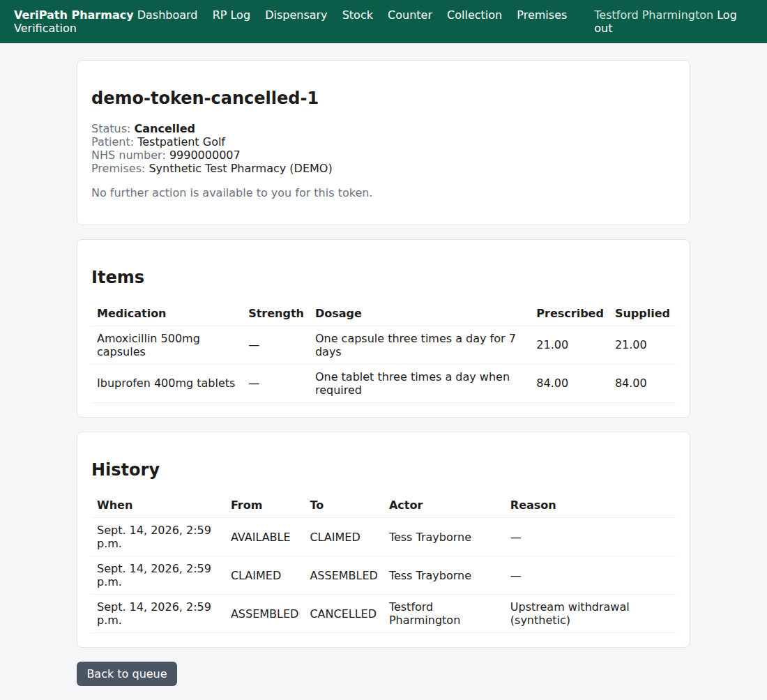Viewport: 767px width, 700px height.
Task: Click the Amoxicillin 500mg capsules row
Action: pyautogui.click(x=383, y=345)
